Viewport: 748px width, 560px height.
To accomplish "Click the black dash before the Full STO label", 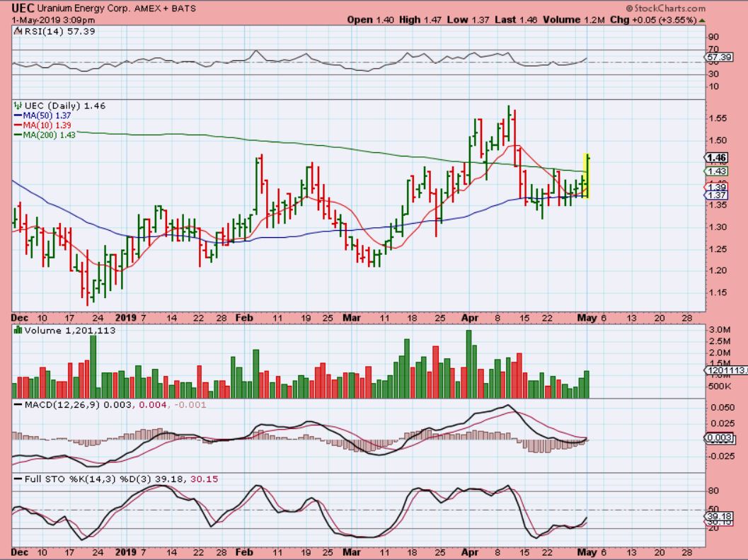I will (18, 479).
